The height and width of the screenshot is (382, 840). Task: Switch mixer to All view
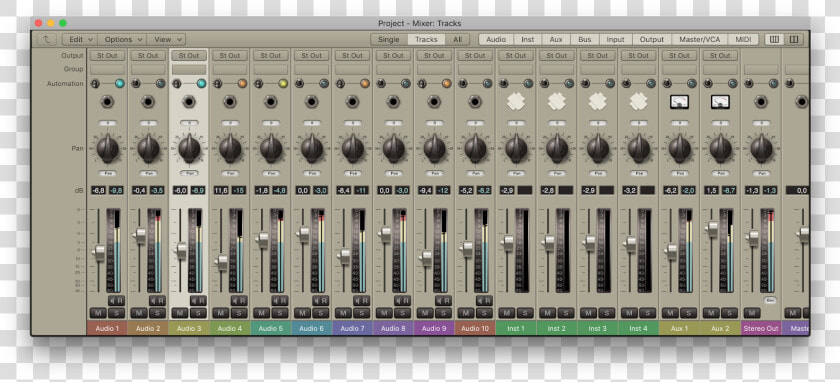click(x=458, y=39)
